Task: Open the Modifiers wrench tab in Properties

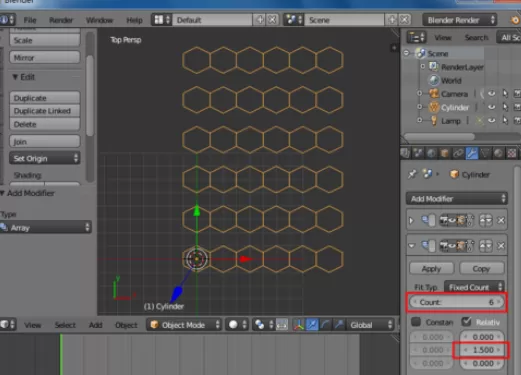Action: coord(472,153)
